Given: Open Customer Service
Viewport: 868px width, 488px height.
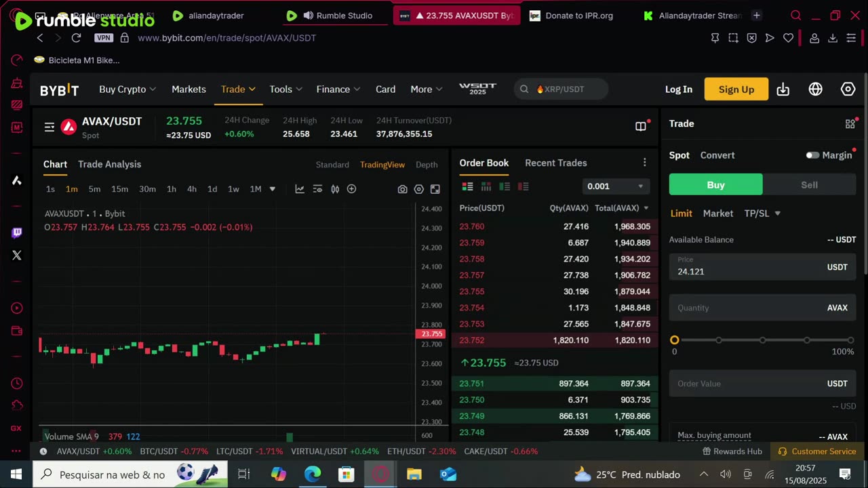Looking at the screenshot, I should [817, 451].
